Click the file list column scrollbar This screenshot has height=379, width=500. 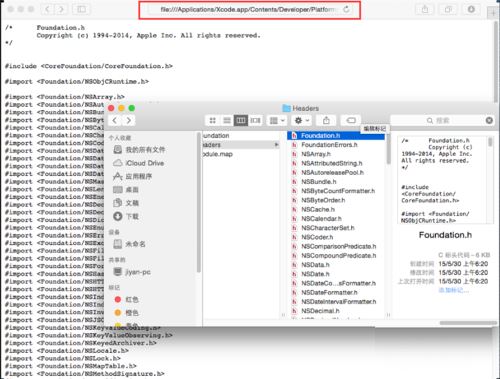pos(388,149)
